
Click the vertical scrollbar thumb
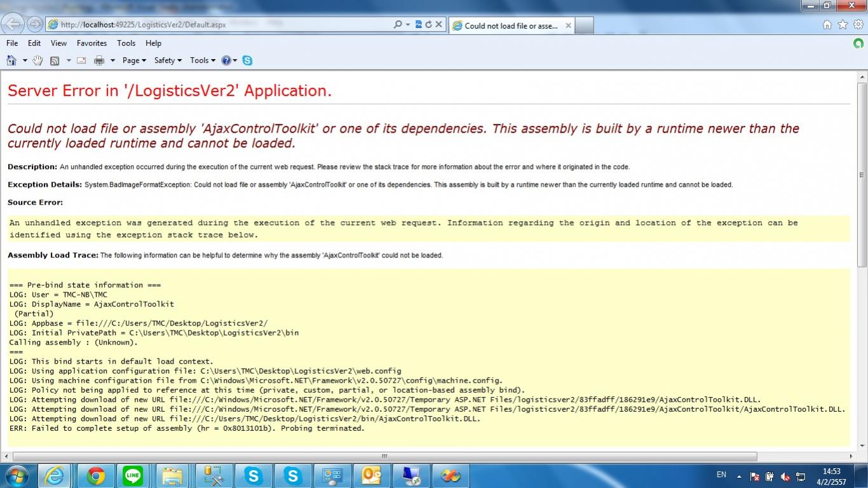click(862, 174)
